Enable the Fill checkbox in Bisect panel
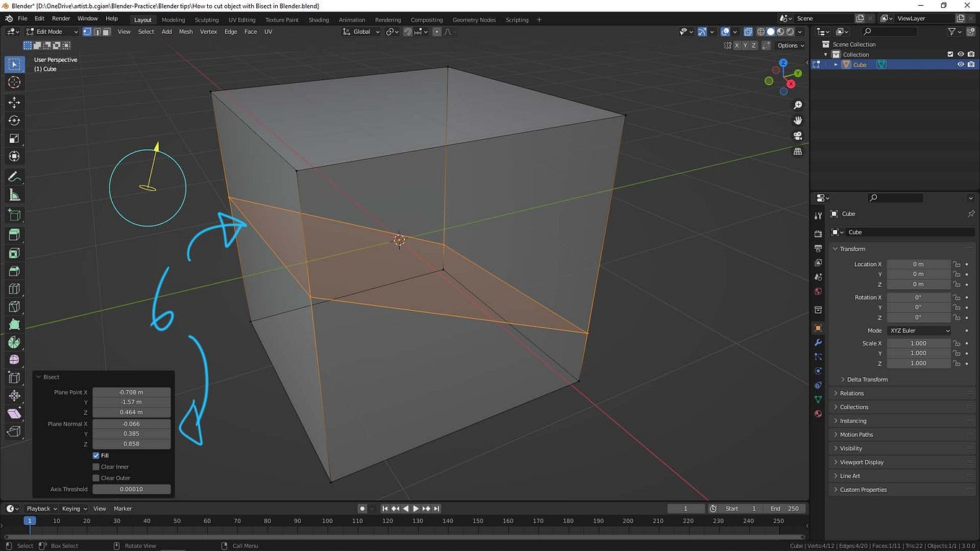The width and height of the screenshot is (980, 551). tap(96, 455)
